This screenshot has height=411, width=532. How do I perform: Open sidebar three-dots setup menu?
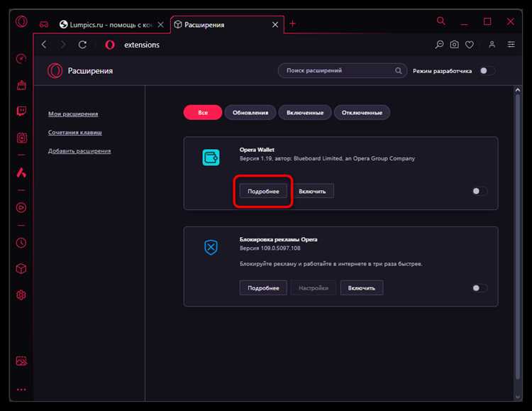click(x=21, y=390)
